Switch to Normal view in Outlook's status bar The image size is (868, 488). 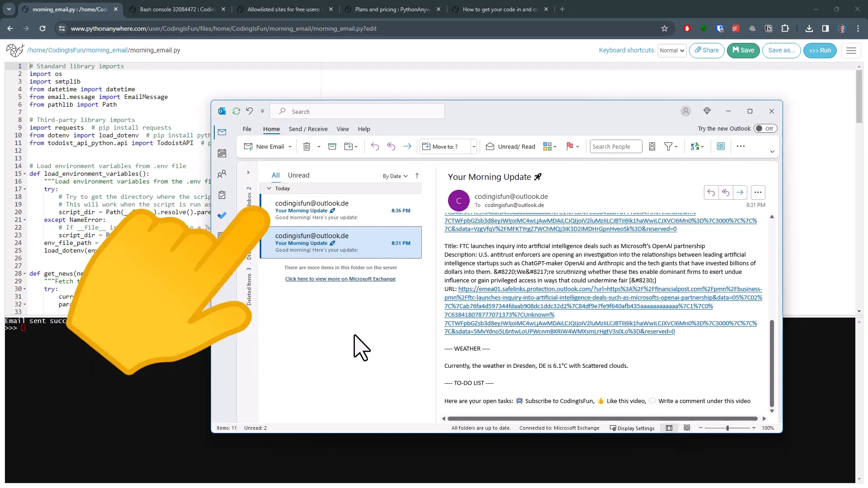(x=669, y=428)
